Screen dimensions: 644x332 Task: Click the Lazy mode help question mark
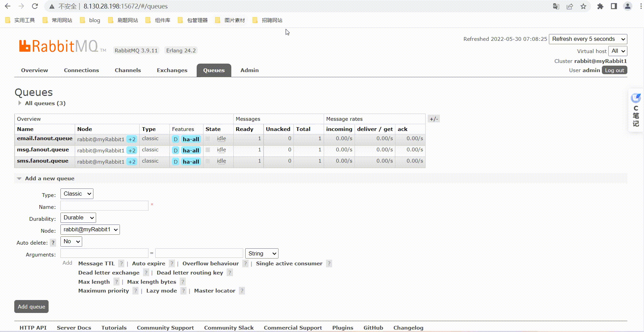183,291
